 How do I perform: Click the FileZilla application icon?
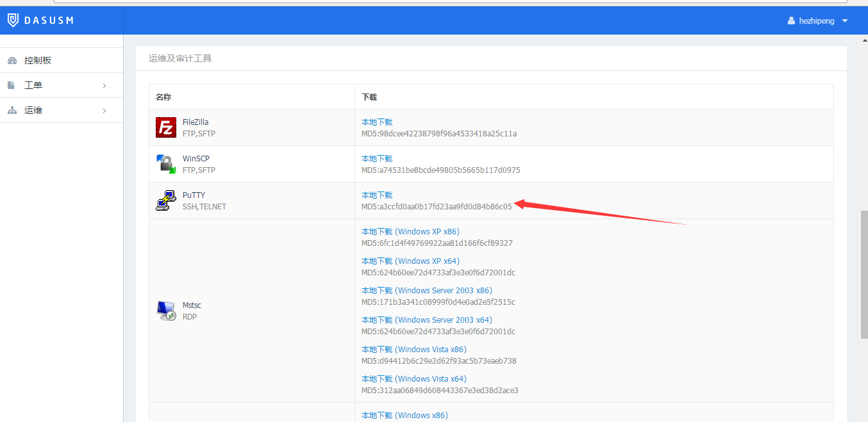pyautogui.click(x=166, y=127)
